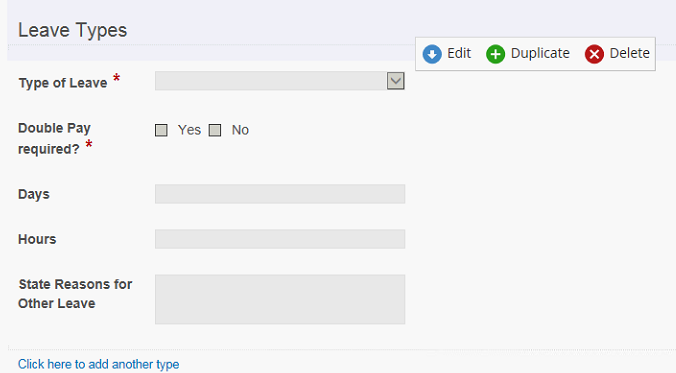Click the blue Edit arrow icon
The image size is (676, 373).
[x=432, y=54]
